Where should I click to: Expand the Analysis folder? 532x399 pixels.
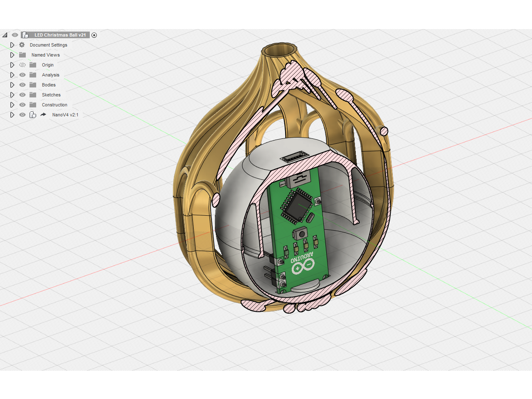tap(12, 75)
